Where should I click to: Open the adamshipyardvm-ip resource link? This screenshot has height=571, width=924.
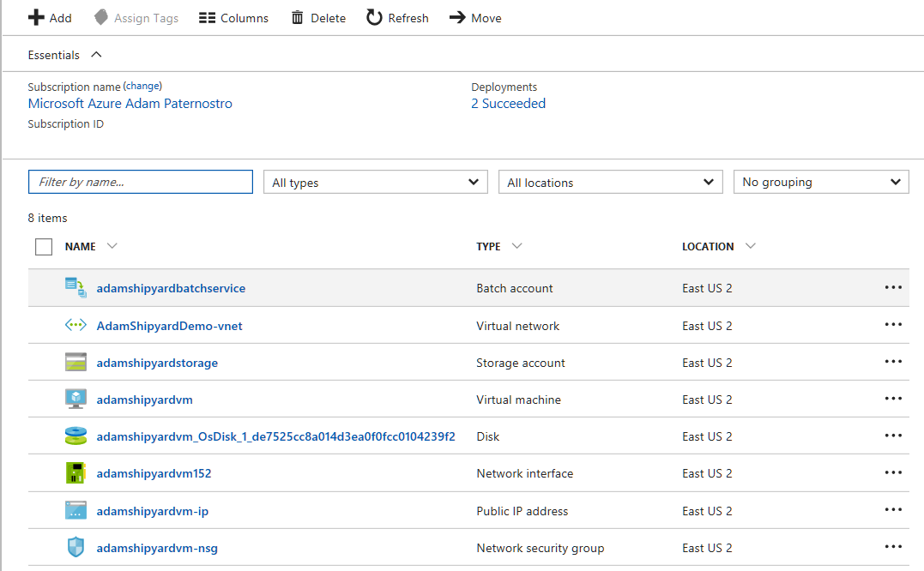coord(152,511)
